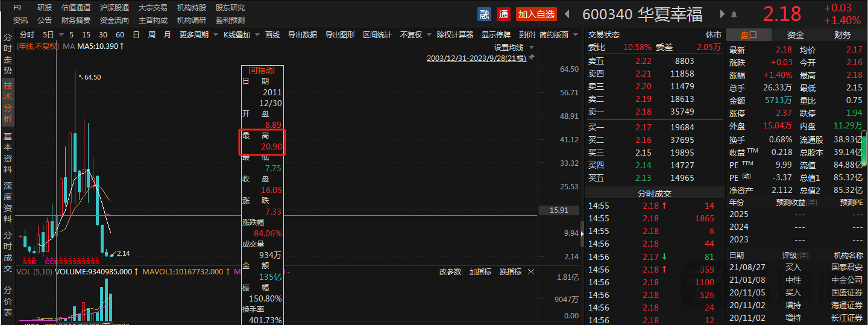The width and height of the screenshot is (868, 325).
Task: Close the VOL indicator panel with X
Action: pos(531,272)
